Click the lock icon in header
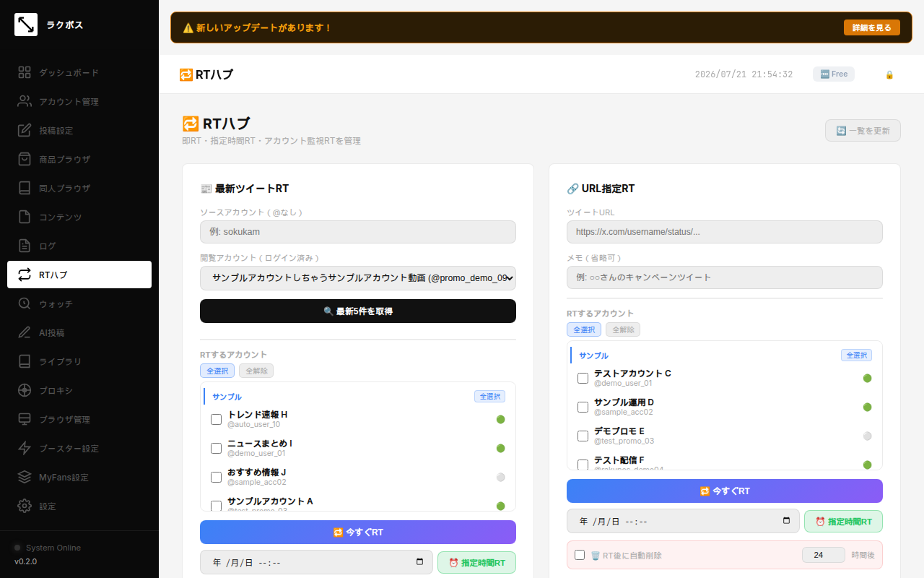Viewport: 924px width, 578px height. coord(889,74)
